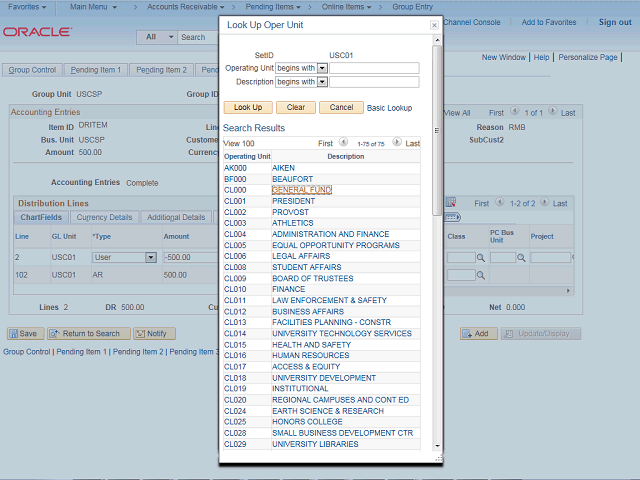
Task: Click the dialog vertical scrollbar thumb
Action: click(437, 130)
